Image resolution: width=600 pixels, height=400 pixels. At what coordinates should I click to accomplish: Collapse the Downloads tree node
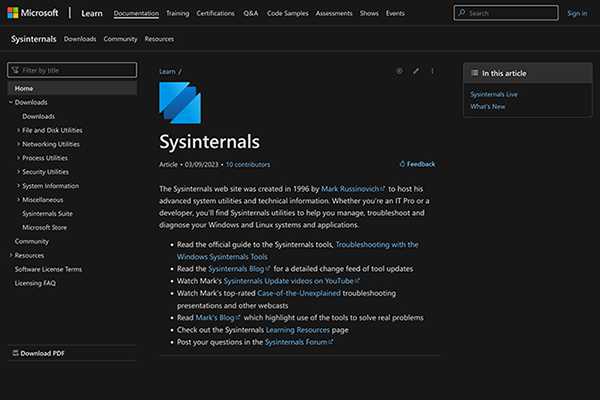pos(11,102)
